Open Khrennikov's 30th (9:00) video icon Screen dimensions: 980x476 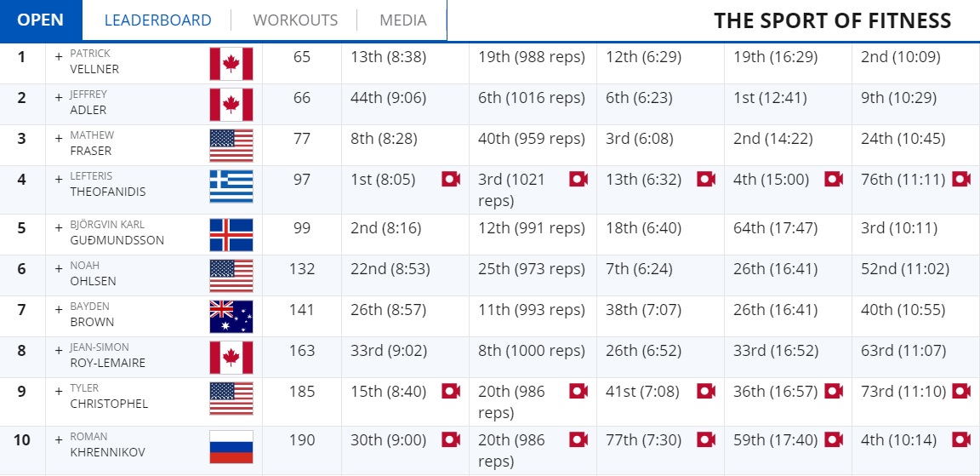point(451,439)
